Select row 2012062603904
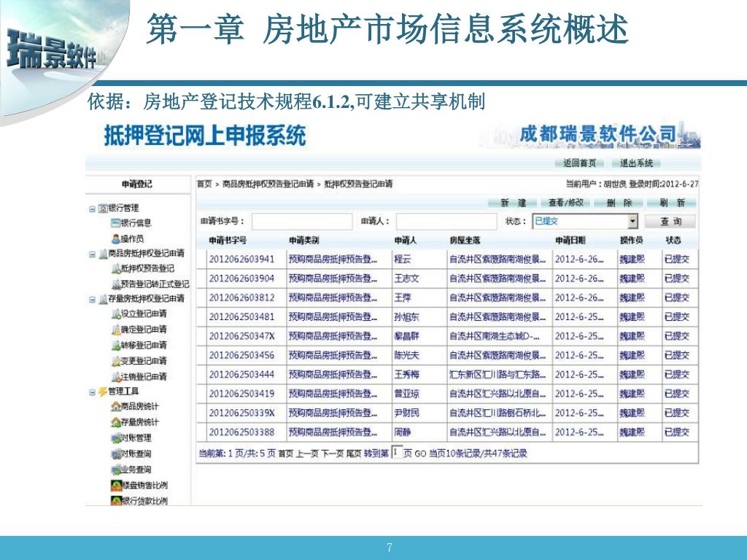 pyautogui.click(x=447, y=279)
